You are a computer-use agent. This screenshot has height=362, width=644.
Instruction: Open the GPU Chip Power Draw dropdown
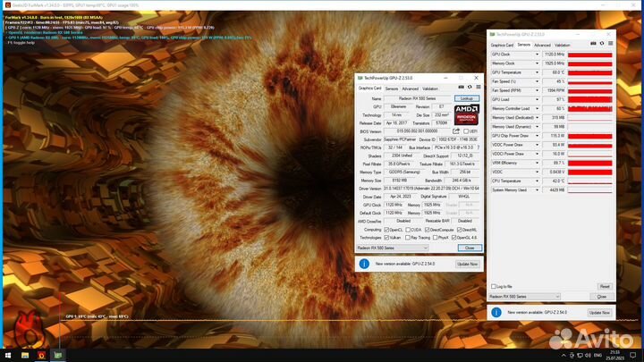(x=537, y=136)
